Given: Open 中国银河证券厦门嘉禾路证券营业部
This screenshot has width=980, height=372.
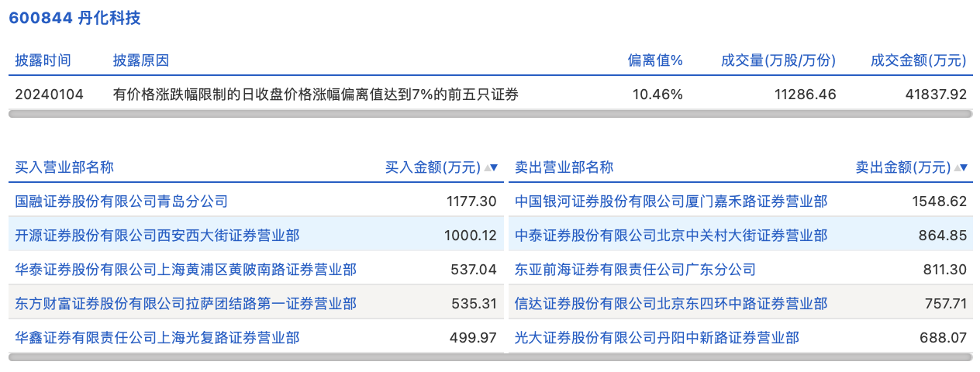Looking at the screenshot, I should [x=671, y=201].
